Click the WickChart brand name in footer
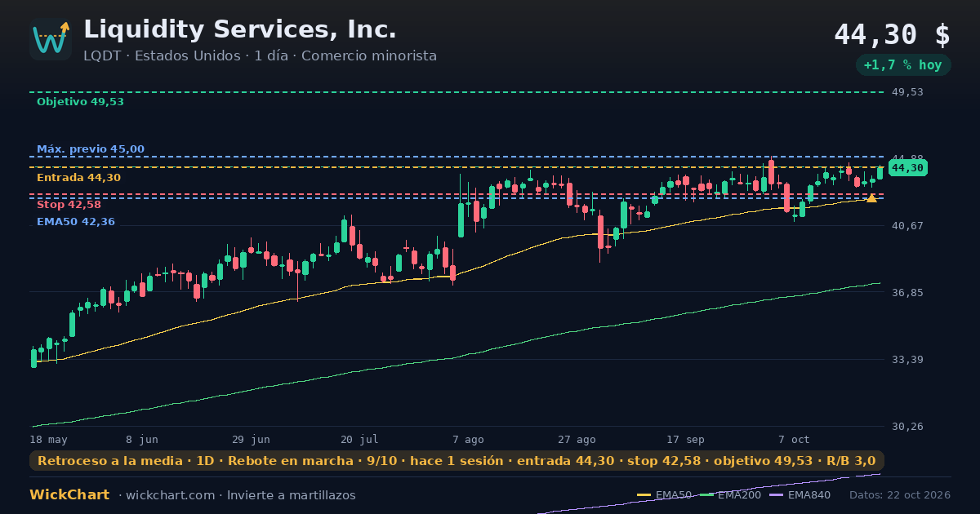Image resolution: width=980 pixels, height=514 pixels. (69, 495)
